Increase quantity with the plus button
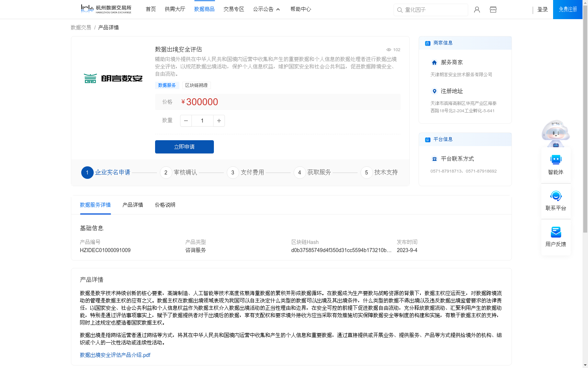This screenshot has width=588, height=368. click(219, 121)
